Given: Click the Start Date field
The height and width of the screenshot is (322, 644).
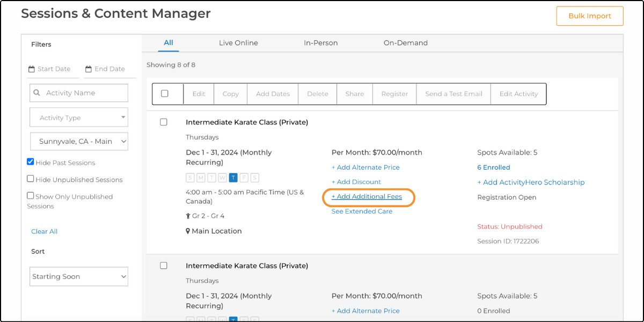Looking at the screenshot, I should click(x=53, y=69).
